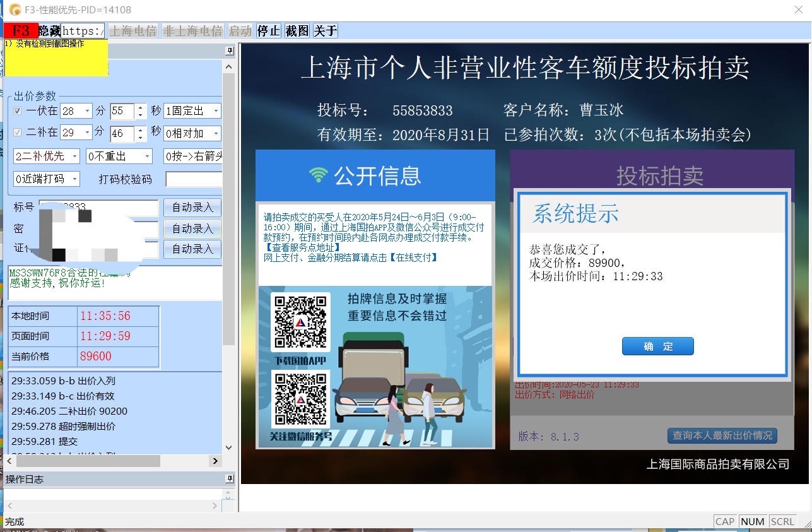This screenshot has width=812, height=532.
Task: Select log row 29:59.281 提交
Action: (44, 441)
